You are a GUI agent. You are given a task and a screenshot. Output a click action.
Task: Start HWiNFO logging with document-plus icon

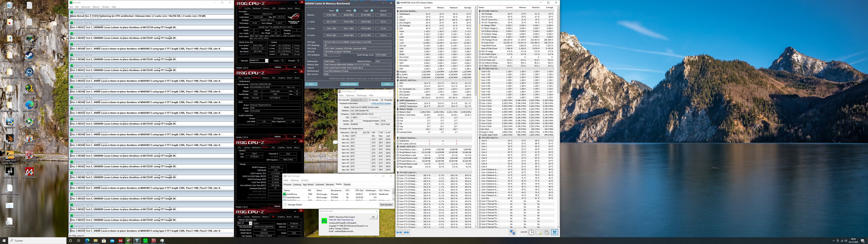coord(539,232)
